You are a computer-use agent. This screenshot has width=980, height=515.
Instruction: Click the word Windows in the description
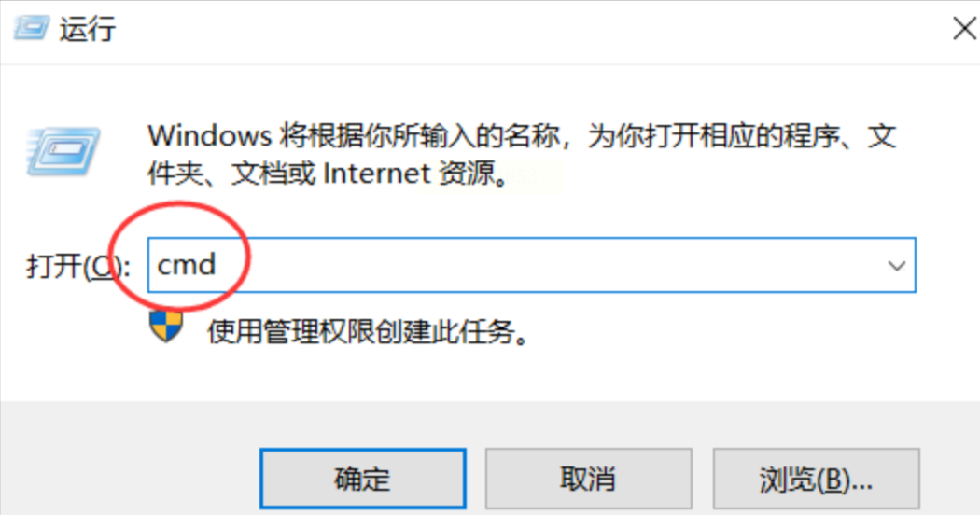209,135
